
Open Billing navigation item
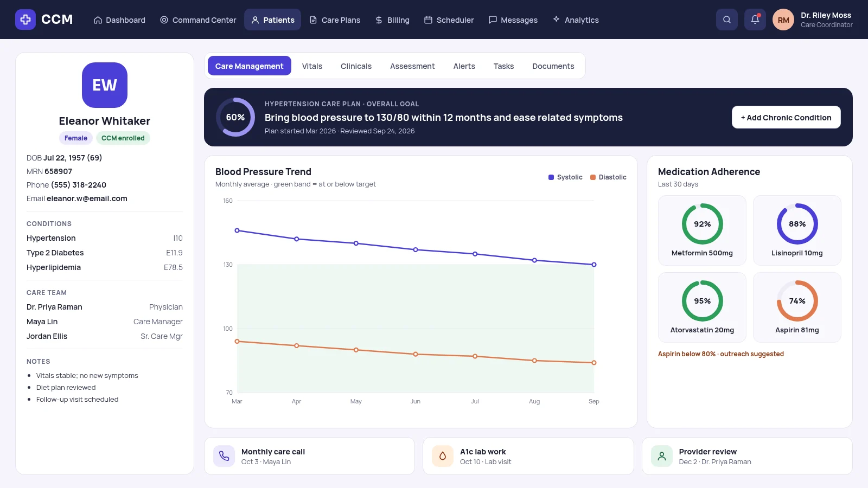[x=392, y=20]
